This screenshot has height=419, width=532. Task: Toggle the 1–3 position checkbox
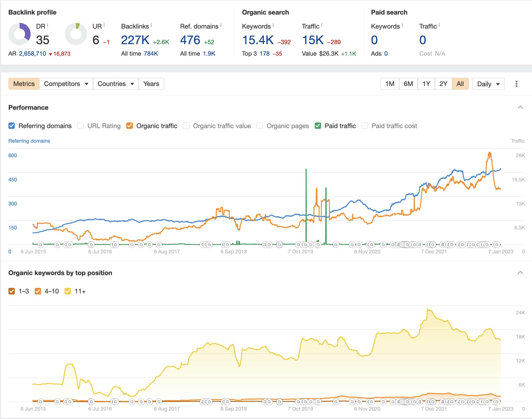12,291
